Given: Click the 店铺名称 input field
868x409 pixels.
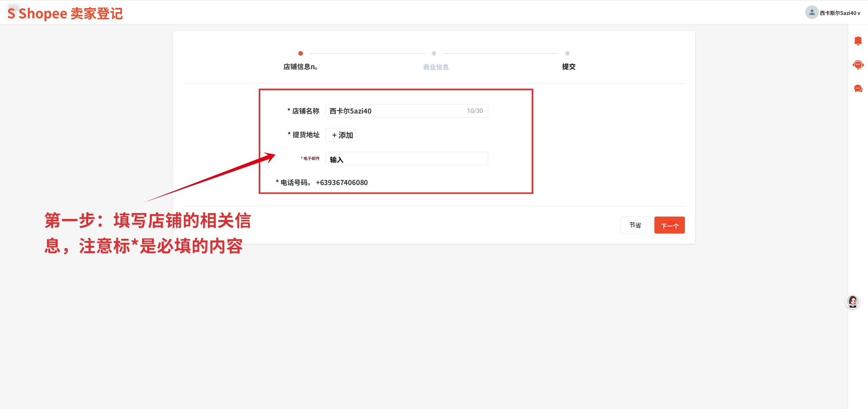Looking at the screenshot, I should [x=407, y=111].
